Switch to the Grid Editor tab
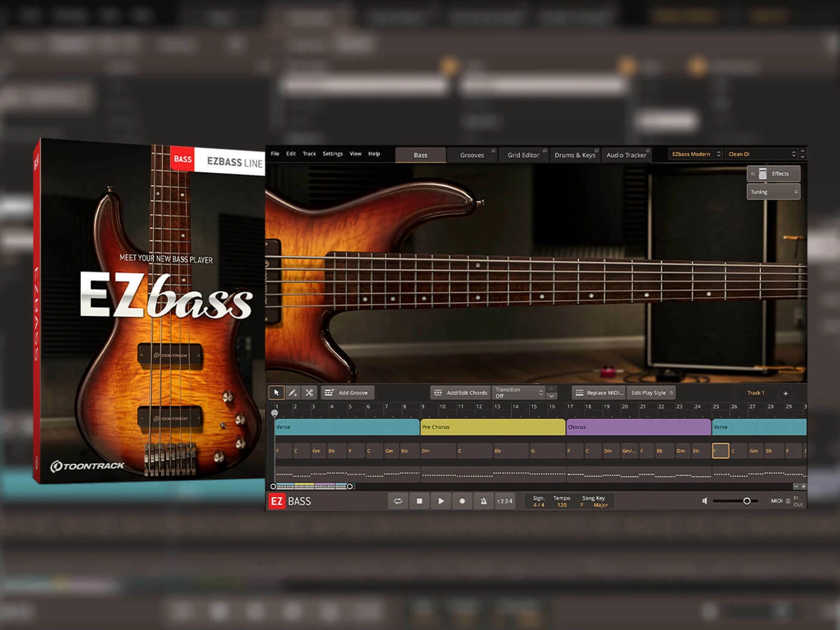The image size is (840, 630). [524, 155]
